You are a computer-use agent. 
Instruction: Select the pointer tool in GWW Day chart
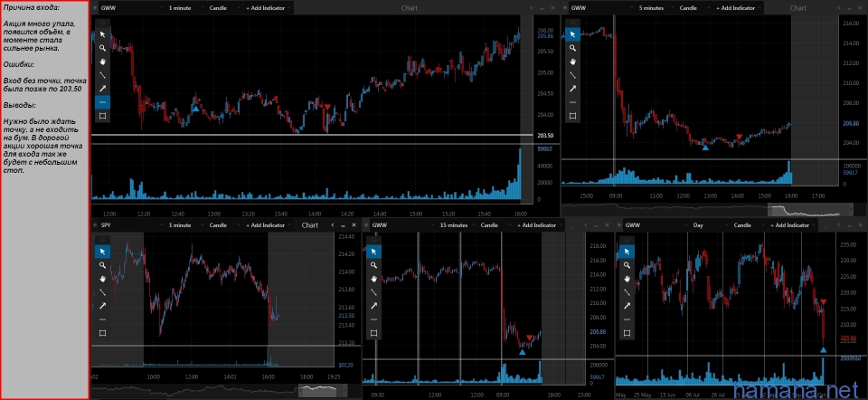pos(627,252)
